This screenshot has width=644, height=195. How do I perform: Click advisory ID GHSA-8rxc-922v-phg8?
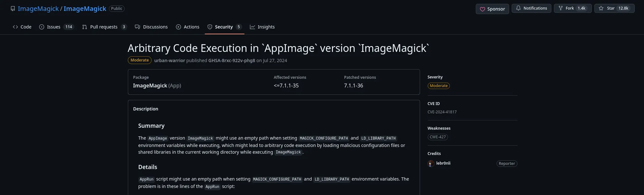point(232,61)
